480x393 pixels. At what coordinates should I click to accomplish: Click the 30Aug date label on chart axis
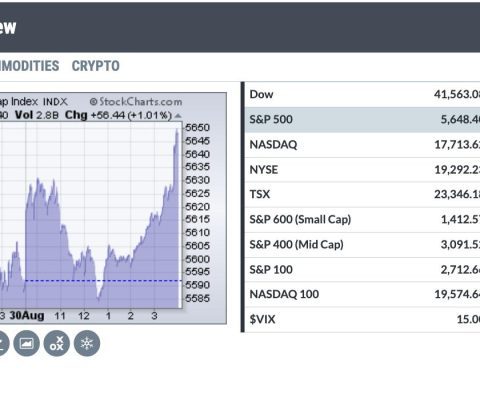[27, 315]
